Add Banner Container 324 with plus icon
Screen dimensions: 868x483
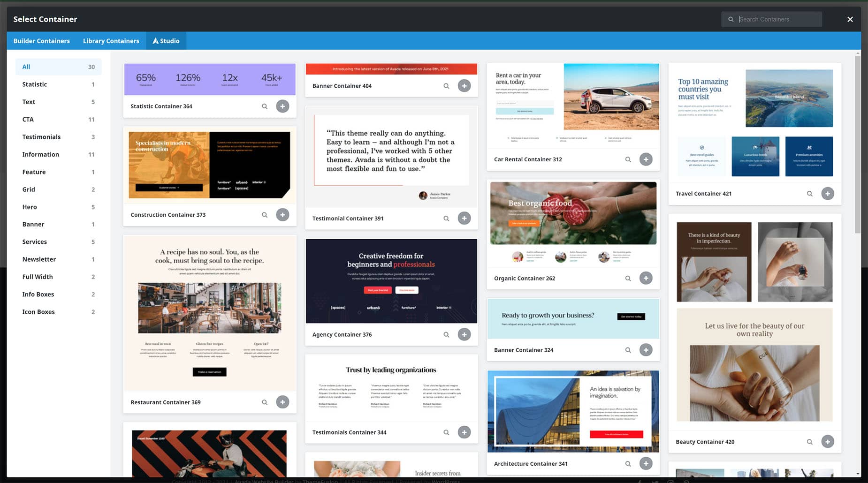click(x=646, y=350)
